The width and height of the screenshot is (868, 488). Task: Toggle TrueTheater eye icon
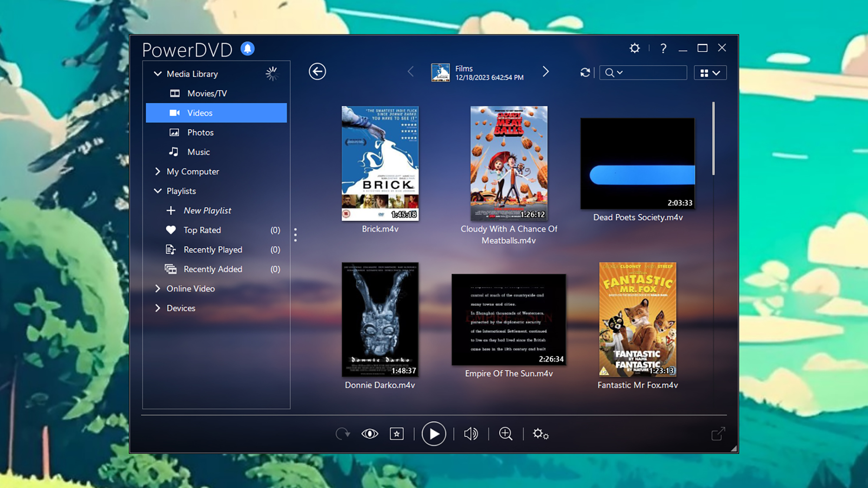(x=370, y=434)
